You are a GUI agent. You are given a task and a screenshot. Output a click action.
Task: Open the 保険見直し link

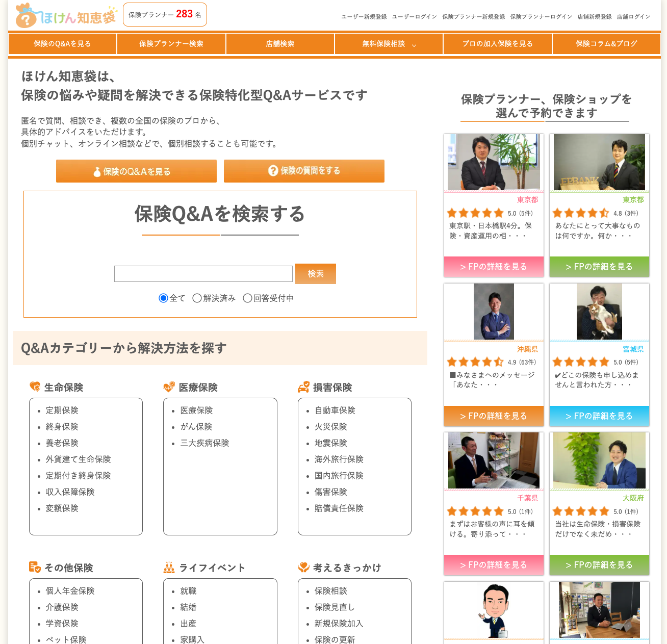[x=335, y=607]
